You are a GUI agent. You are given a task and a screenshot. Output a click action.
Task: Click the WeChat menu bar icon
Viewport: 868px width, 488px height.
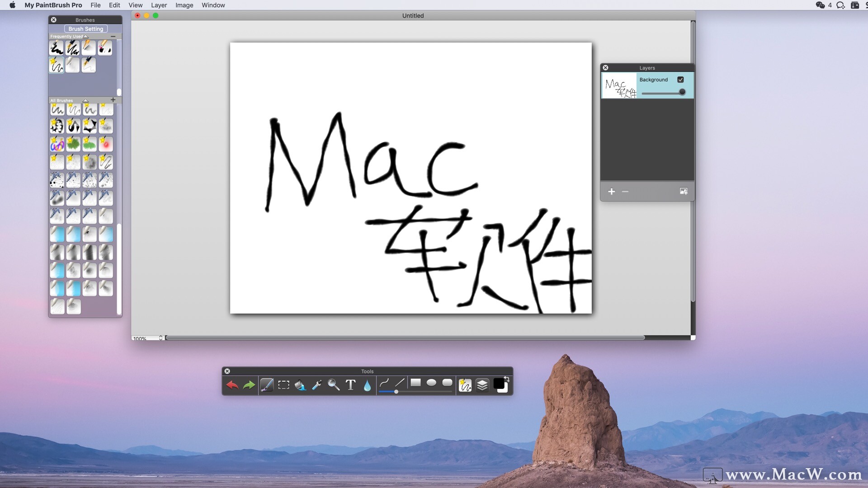coord(820,5)
